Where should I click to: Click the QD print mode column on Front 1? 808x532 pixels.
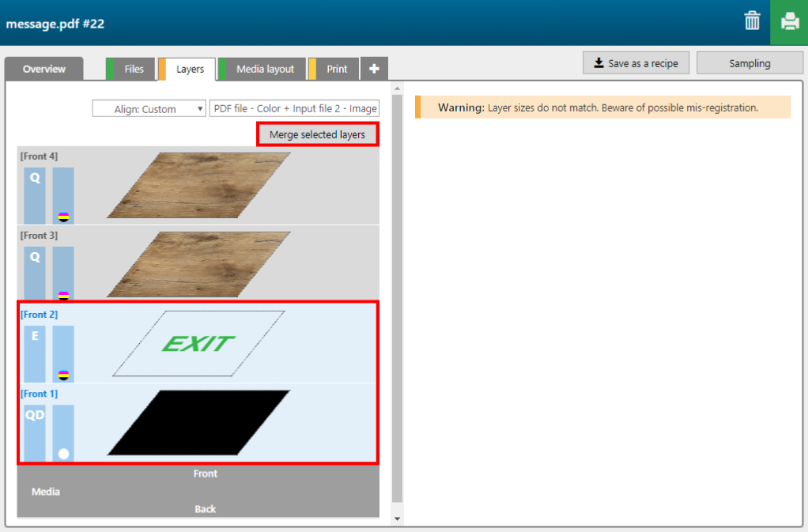(35, 433)
